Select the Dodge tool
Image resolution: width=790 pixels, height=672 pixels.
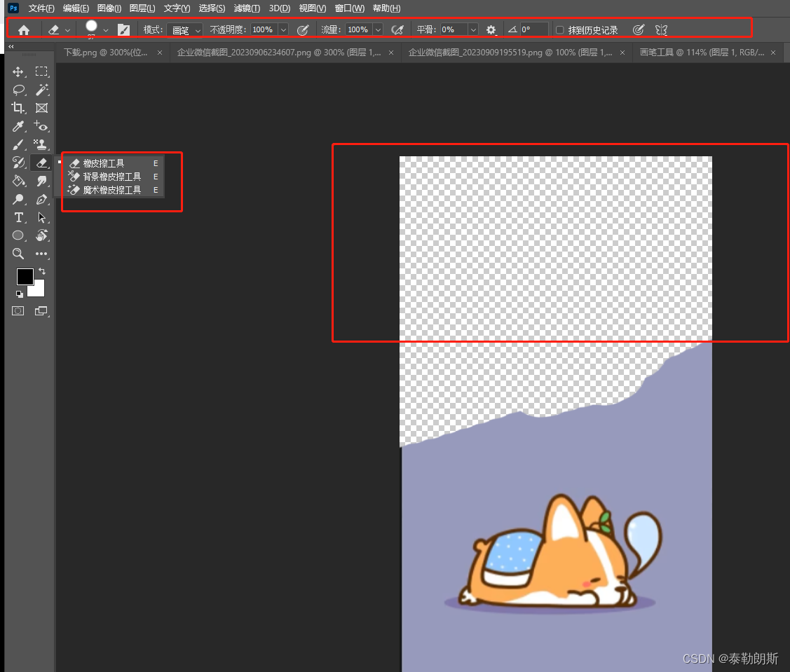click(x=18, y=200)
